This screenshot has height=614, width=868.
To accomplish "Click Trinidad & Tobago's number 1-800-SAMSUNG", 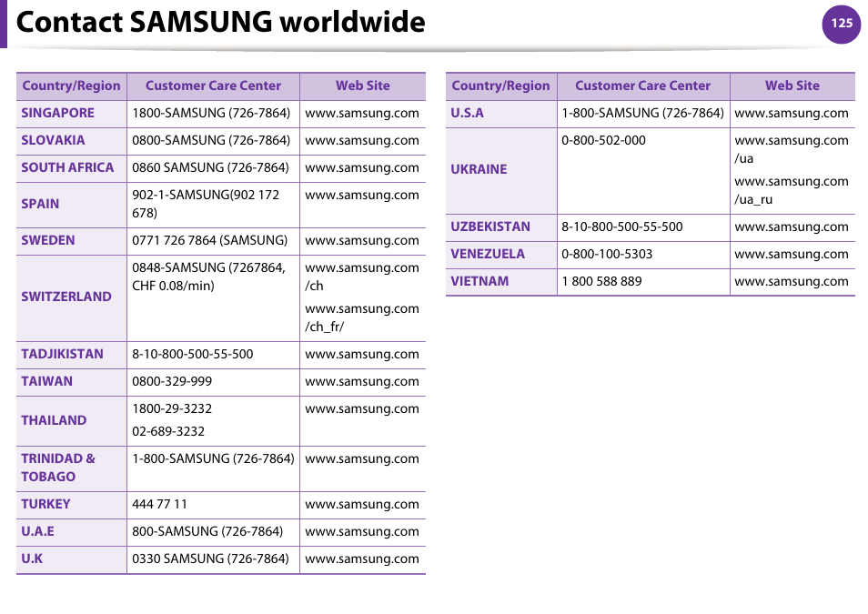I will point(213,459).
